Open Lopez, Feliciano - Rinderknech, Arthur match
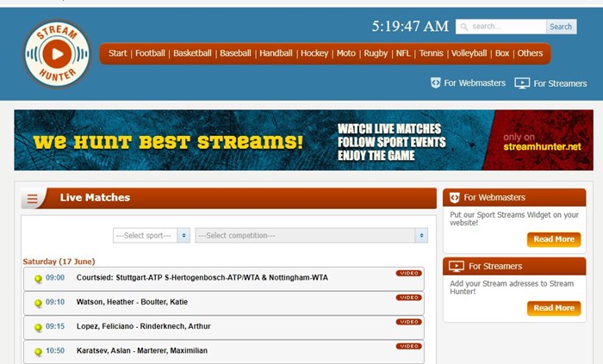Viewport: 603px width, 364px height. [144, 326]
